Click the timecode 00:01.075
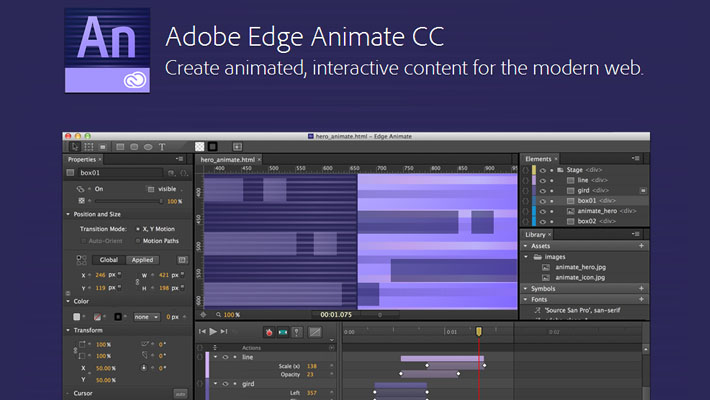Viewport: 710px width, 400px height. [336, 314]
